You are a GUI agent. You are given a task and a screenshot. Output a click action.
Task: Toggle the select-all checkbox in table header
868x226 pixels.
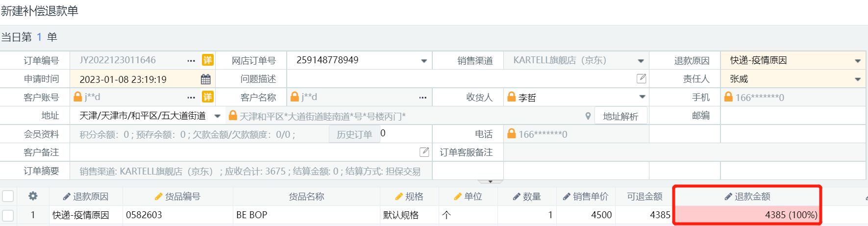[x=8, y=196]
